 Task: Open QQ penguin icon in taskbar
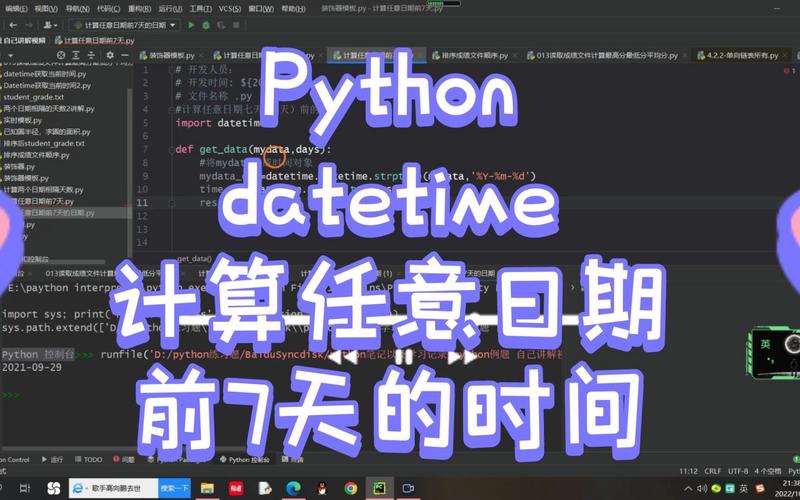(322, 488)
